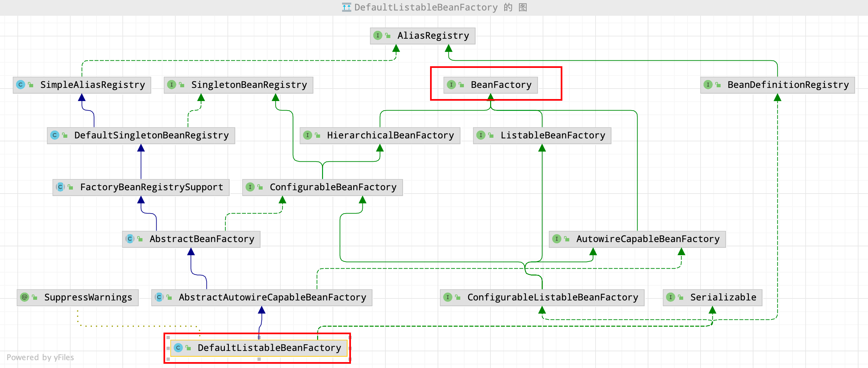Click the AbstractBeanFactory abstract class icon

pos(130,239)
